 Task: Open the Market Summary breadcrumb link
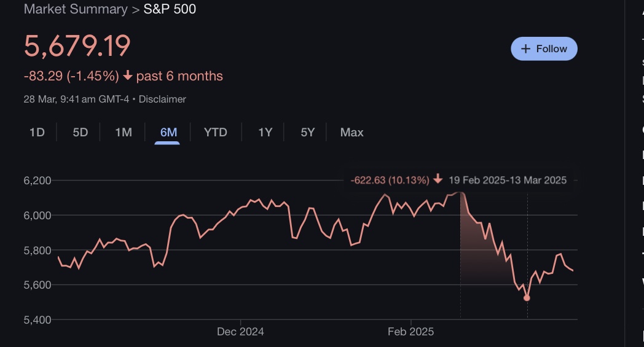tap(75, 9)
